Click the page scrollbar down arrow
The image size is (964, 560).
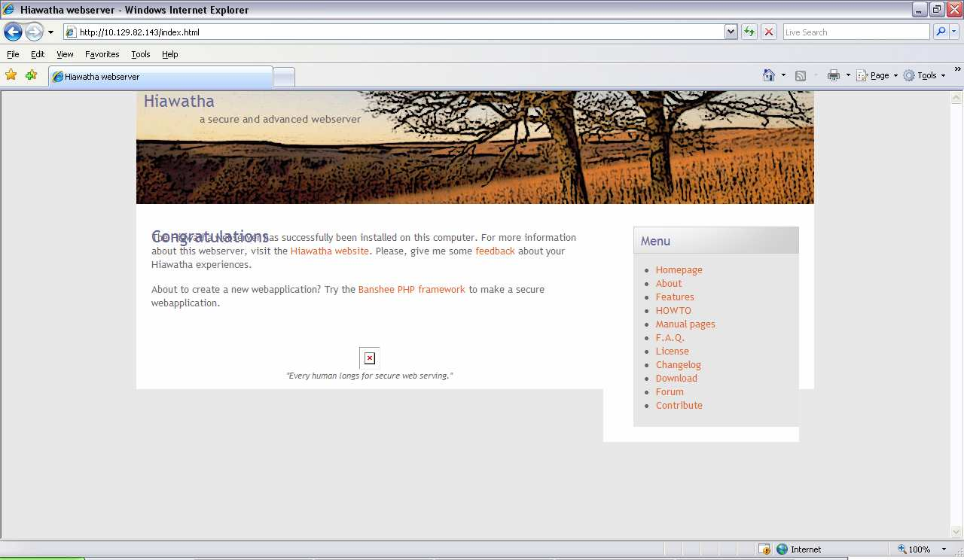click(956, 531)
